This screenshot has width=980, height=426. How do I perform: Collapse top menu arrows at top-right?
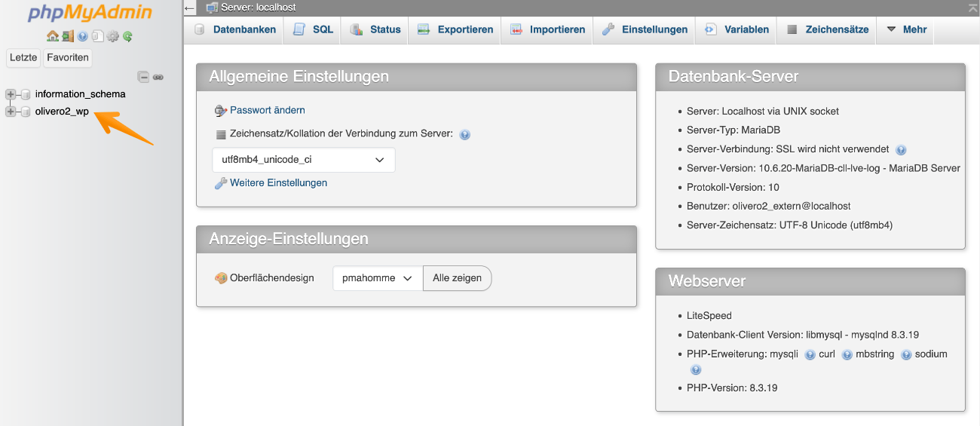[973, 8]
